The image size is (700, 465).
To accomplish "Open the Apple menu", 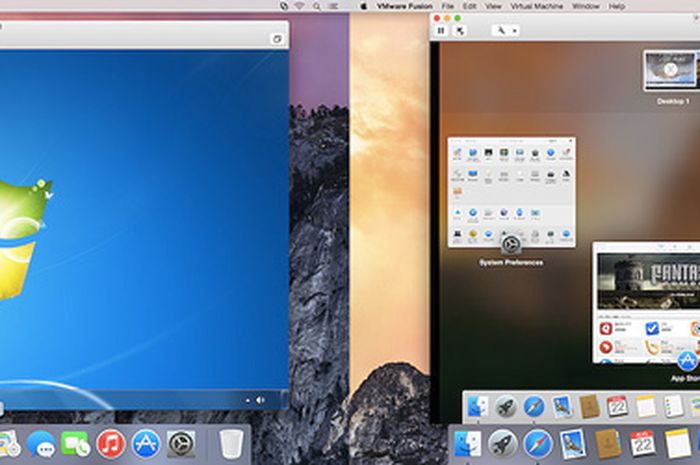I will (x=364, y=6).
